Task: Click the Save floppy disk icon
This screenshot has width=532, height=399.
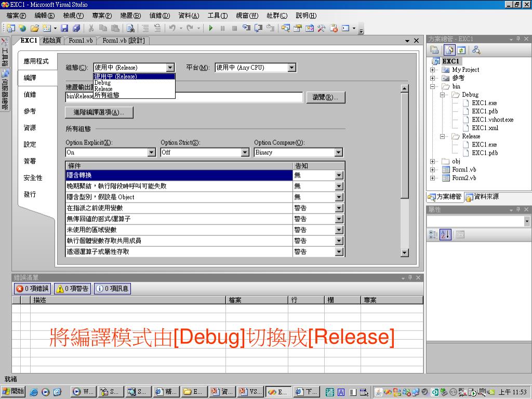Action: [x=64, y=28]
